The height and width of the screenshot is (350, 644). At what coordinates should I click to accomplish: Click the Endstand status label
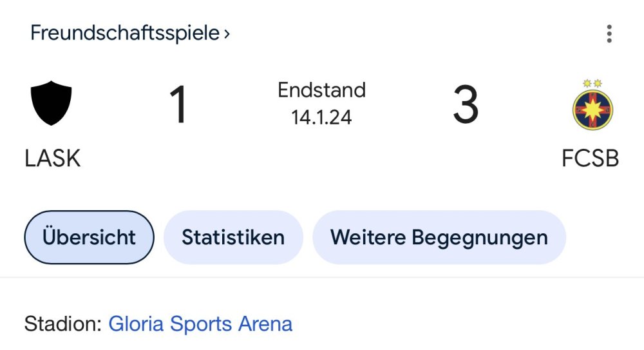pyautogui.click(x=321, y=90)
